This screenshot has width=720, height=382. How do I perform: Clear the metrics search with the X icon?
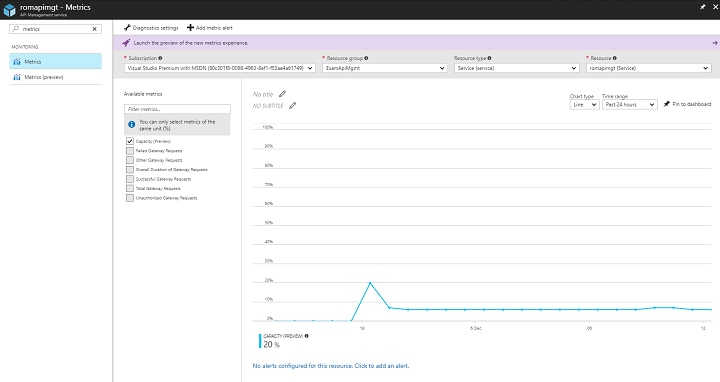tap(95, 29)
